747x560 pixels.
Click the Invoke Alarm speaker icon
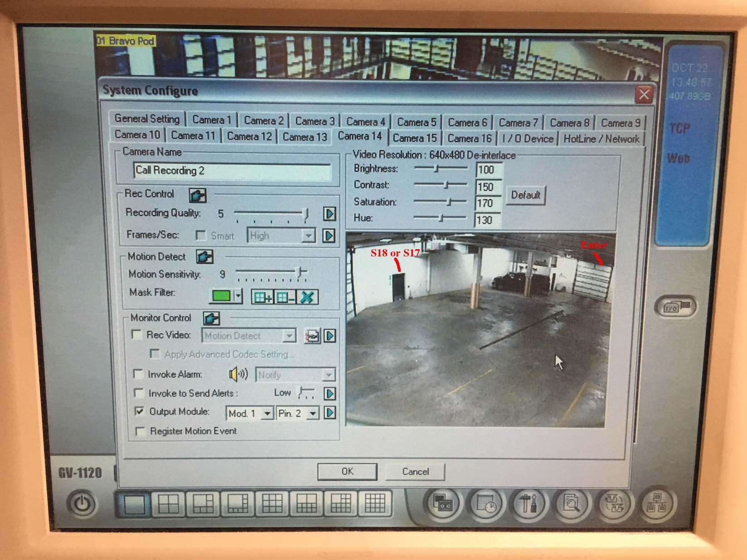pyautogui.click(x=238, y=374)
